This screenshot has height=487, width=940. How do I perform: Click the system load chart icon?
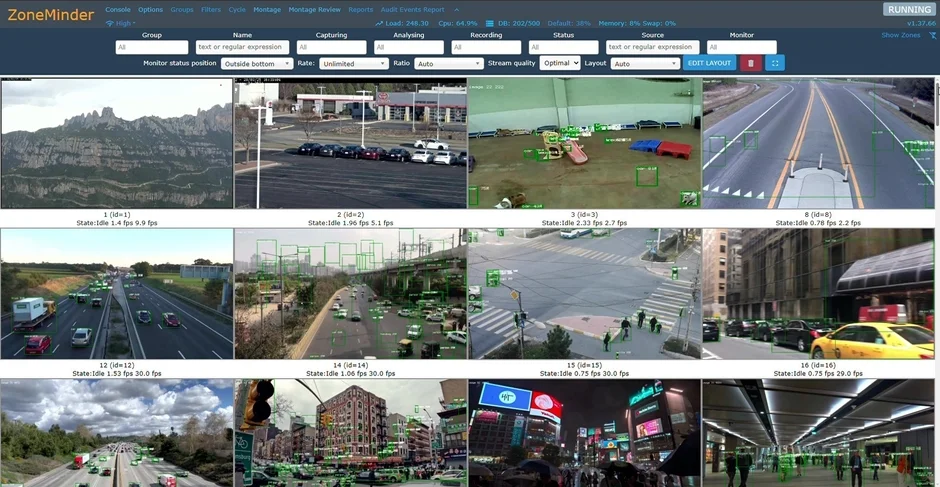point(379,22)
